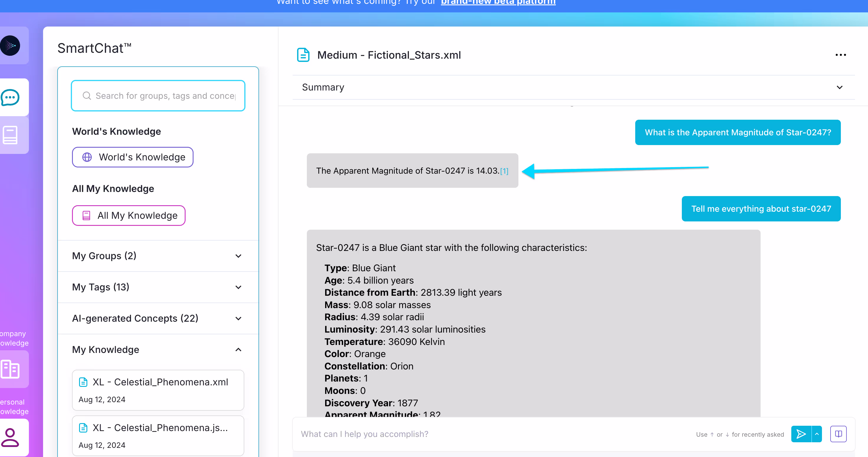Select the All My Knowledge chip
The width and height of the screenshot is (868, 457).
[129, 216]
